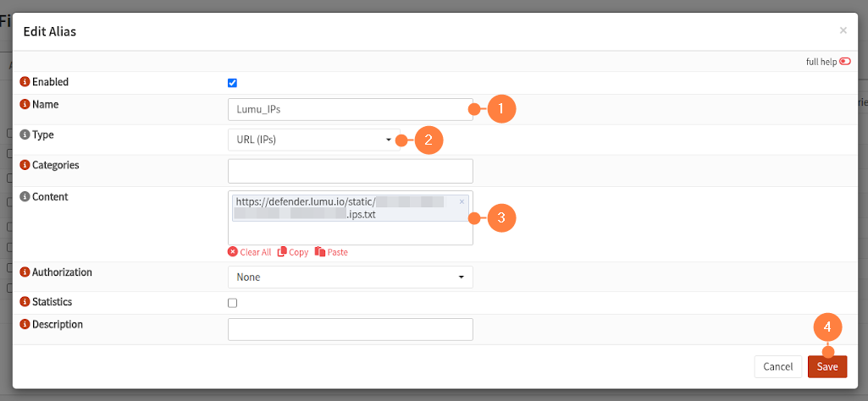Click Clear All under Content

[x=250, y=252]
